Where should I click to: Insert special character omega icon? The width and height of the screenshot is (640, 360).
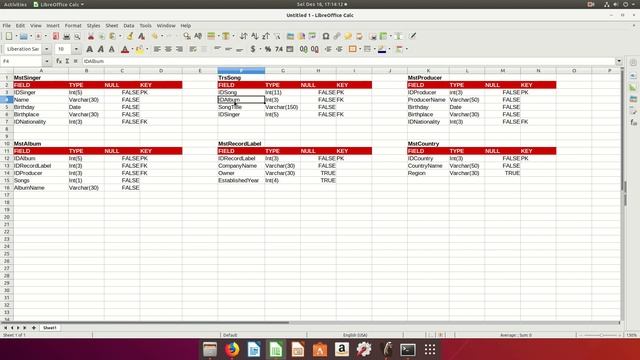tap(326, 36)
